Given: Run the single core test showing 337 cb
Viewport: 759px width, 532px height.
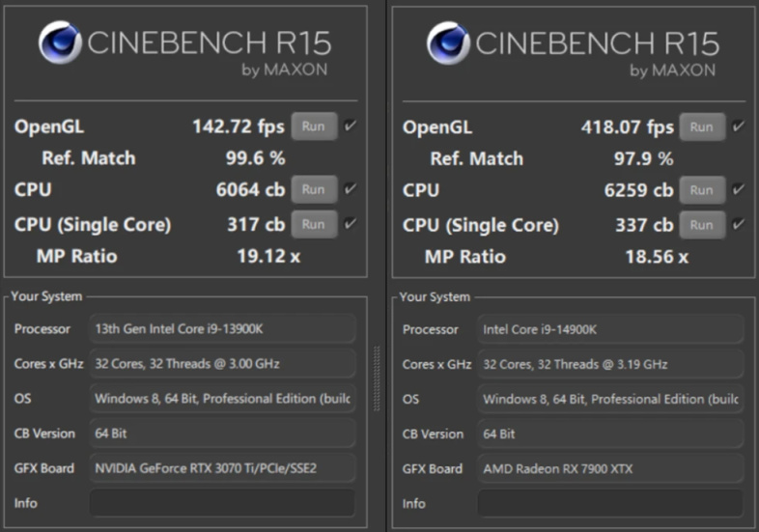Looking at the screenshot, I should click(702, 225).
